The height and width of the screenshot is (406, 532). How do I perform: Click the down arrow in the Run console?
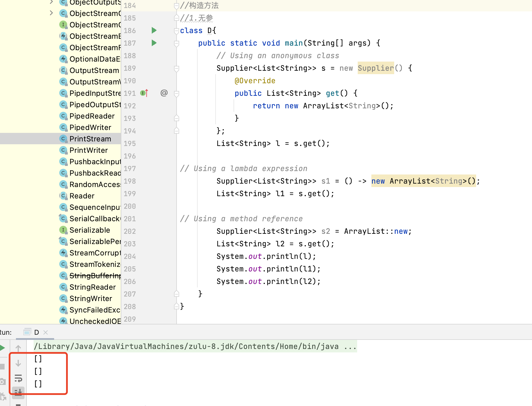point(18,363)
